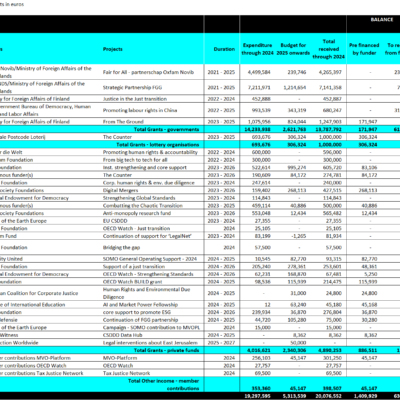Image resolution: width=400 pixels, height=400 pixels.
Task: Select "Promoting labour rights in China" cell
Action: (x=140, y=110)
